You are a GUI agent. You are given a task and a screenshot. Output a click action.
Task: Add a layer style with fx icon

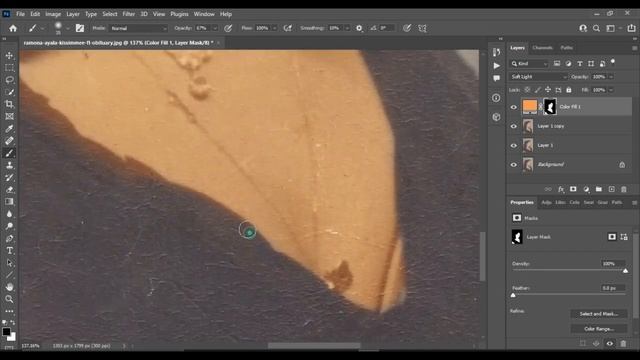(561, 189)
